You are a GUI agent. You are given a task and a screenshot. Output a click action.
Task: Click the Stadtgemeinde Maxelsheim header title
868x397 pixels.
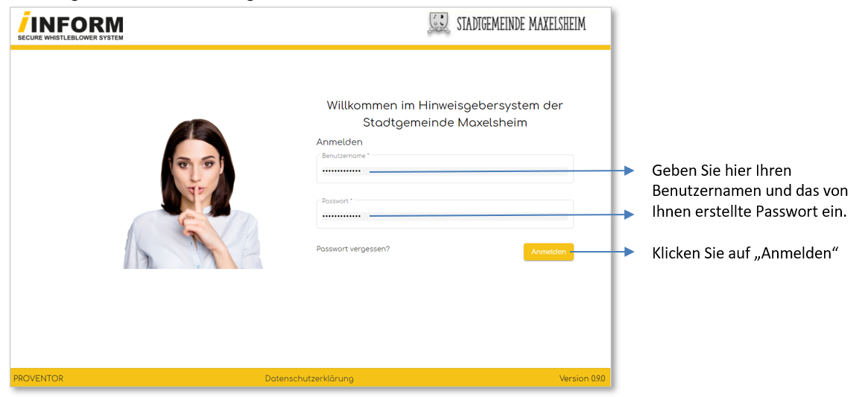point(521,24)
